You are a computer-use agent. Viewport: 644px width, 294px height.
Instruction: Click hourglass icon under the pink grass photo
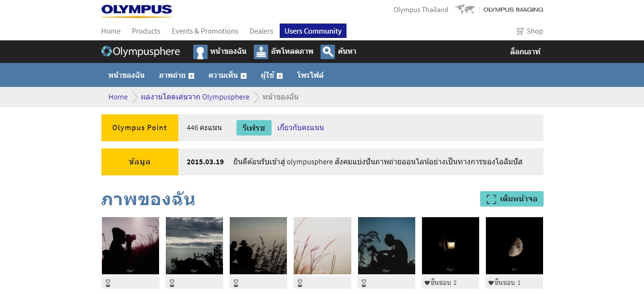point(300,283)
